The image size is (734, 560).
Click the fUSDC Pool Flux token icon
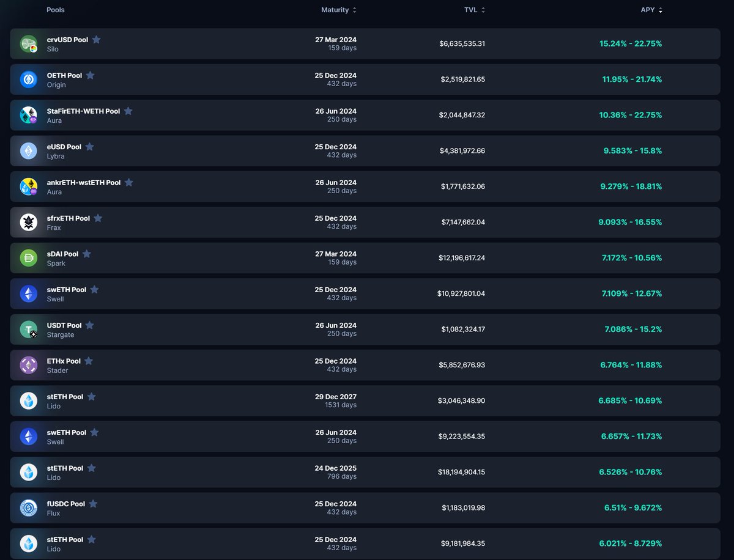pos(29,508)
